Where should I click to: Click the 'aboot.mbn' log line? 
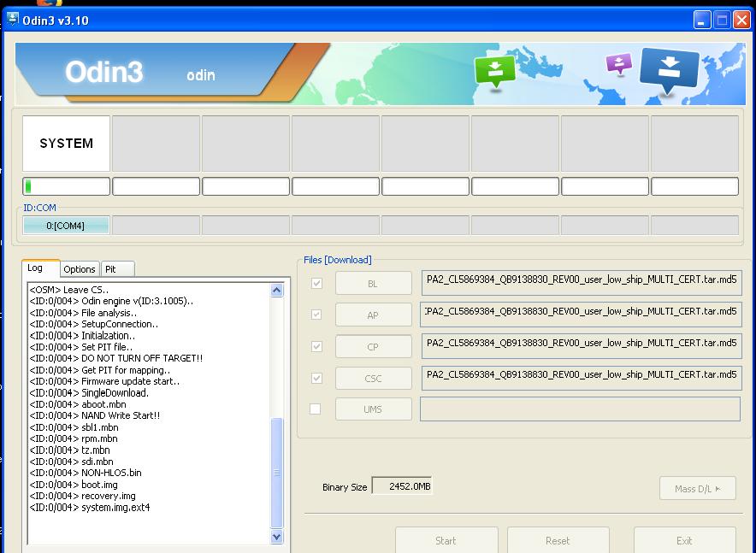78,404
